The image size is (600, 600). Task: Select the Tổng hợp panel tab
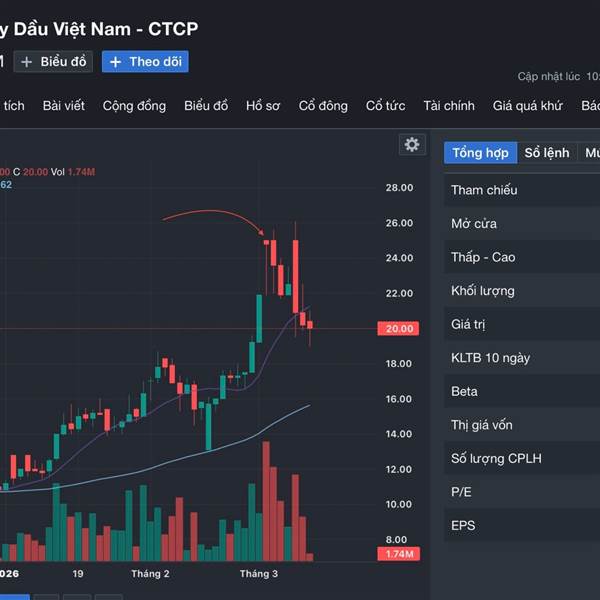480,153
